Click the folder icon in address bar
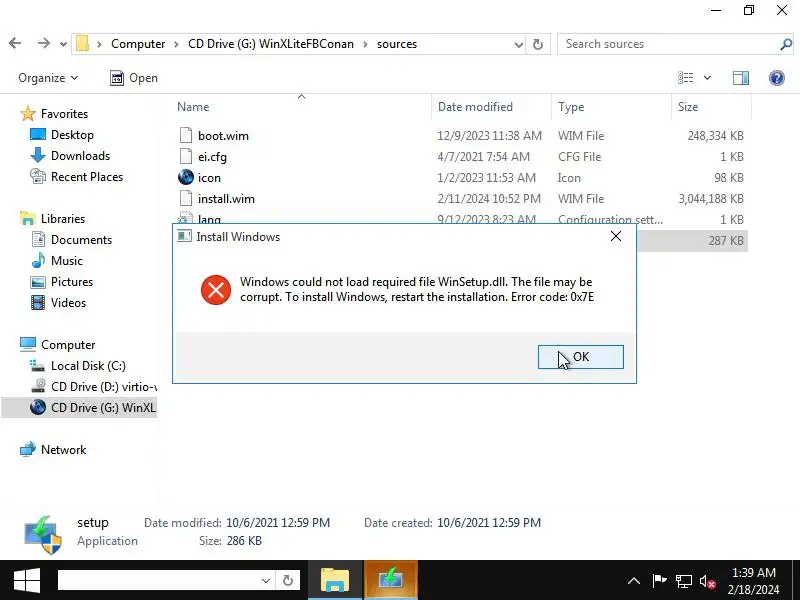This screenshot has height=600, width=800. pos(83,44)
